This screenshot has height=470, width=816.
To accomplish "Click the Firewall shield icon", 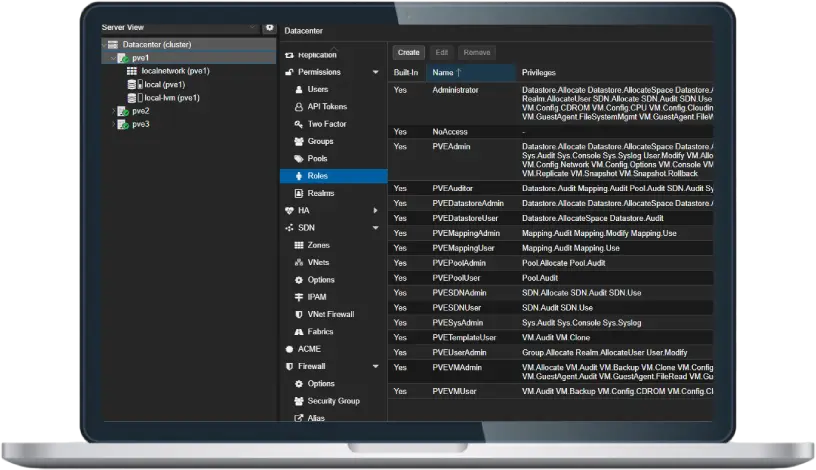I will [x=289, y=366].
